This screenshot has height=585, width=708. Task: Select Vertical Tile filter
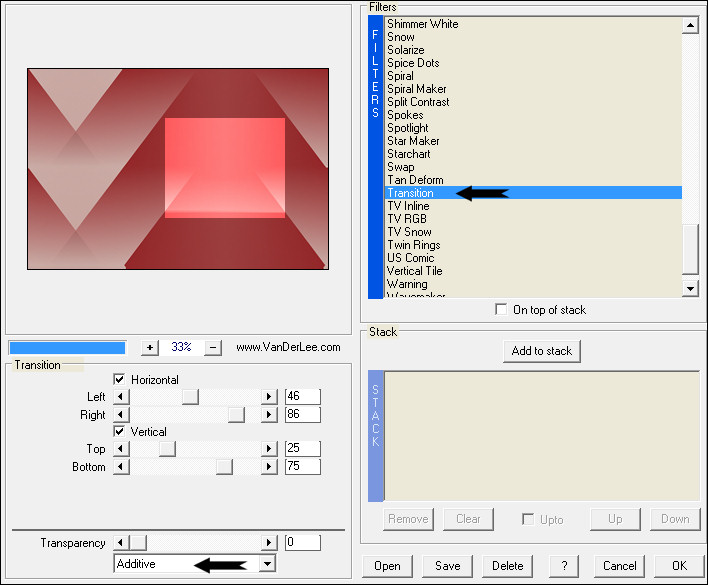(533, 271)
